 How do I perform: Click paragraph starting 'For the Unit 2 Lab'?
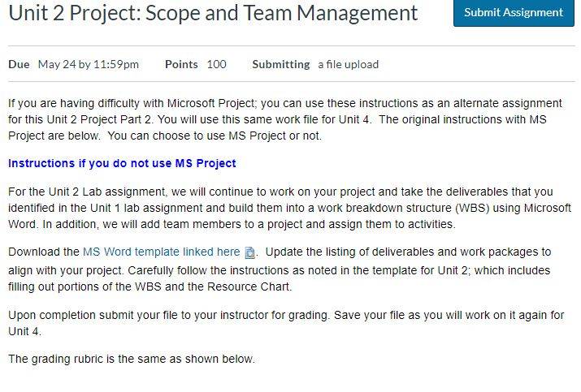point(290,208)
